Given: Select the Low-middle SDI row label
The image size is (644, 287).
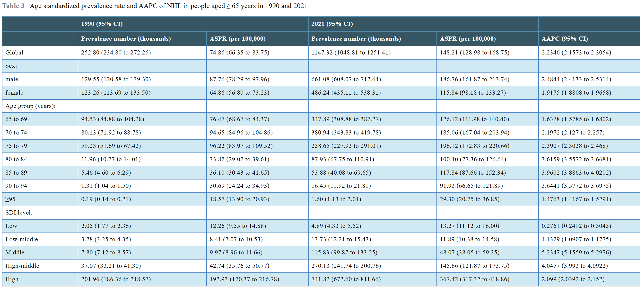Looking at the screenshot, I should coord(21,239).
